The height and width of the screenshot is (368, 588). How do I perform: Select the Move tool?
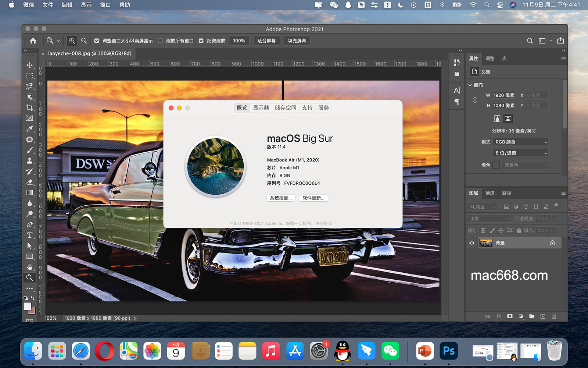(30, 65)
